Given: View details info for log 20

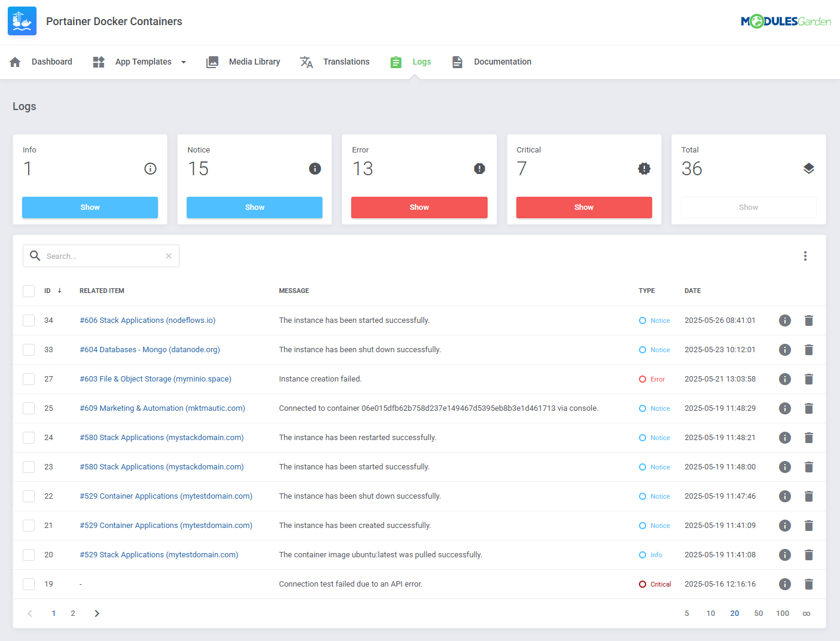Looking at the screenshot, I should click(x=785, y=555).
